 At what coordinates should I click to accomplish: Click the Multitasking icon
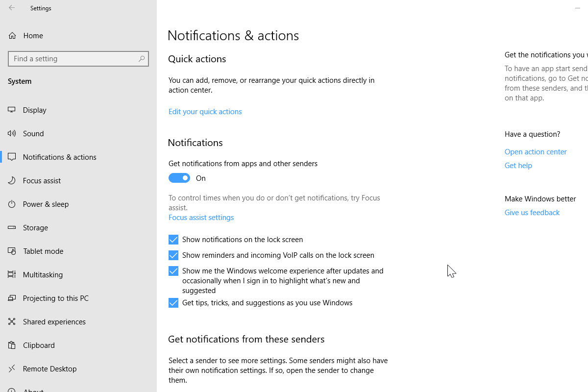(12, 274)
